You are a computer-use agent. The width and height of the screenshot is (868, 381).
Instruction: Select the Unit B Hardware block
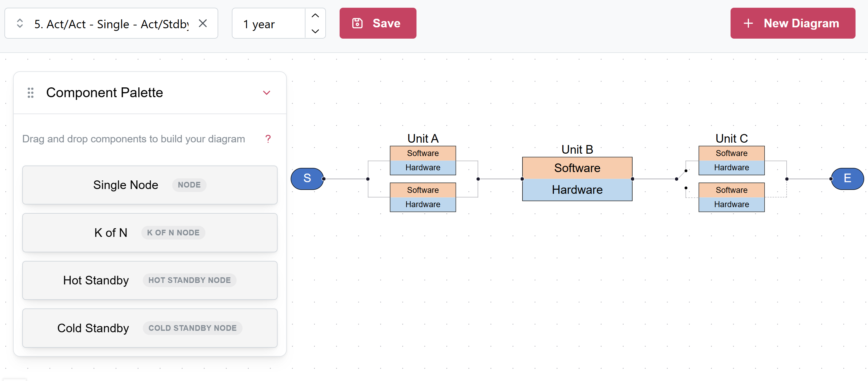coord(577,190)
